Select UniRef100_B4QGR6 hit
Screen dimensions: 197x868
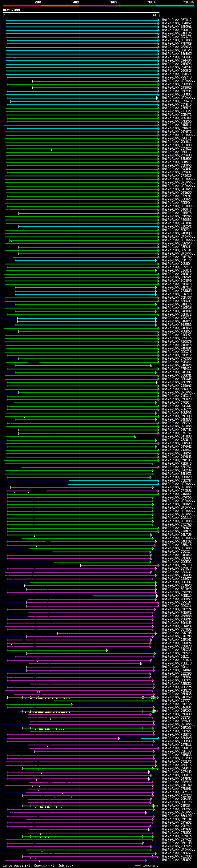pyautogui.click(x=177, y=365)
